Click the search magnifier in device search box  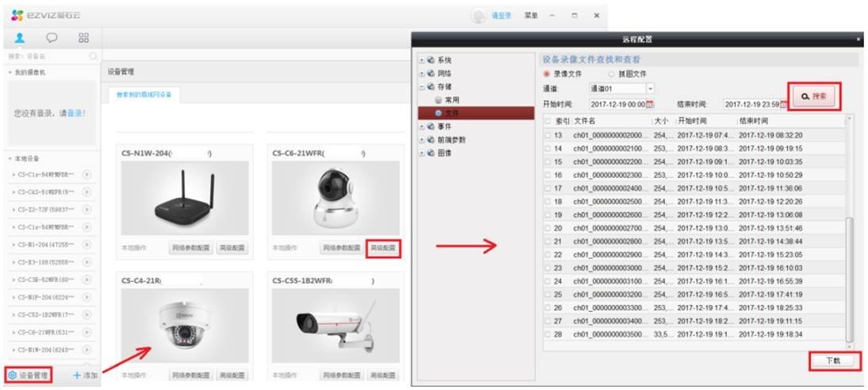(x=94, y=56)
